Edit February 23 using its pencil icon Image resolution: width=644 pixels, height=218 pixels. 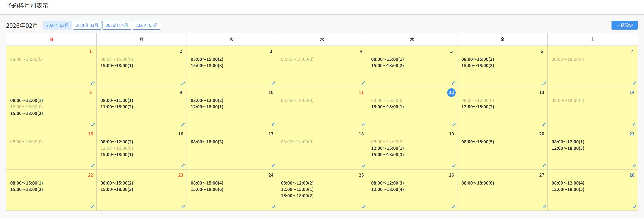(x=183, y=207)
